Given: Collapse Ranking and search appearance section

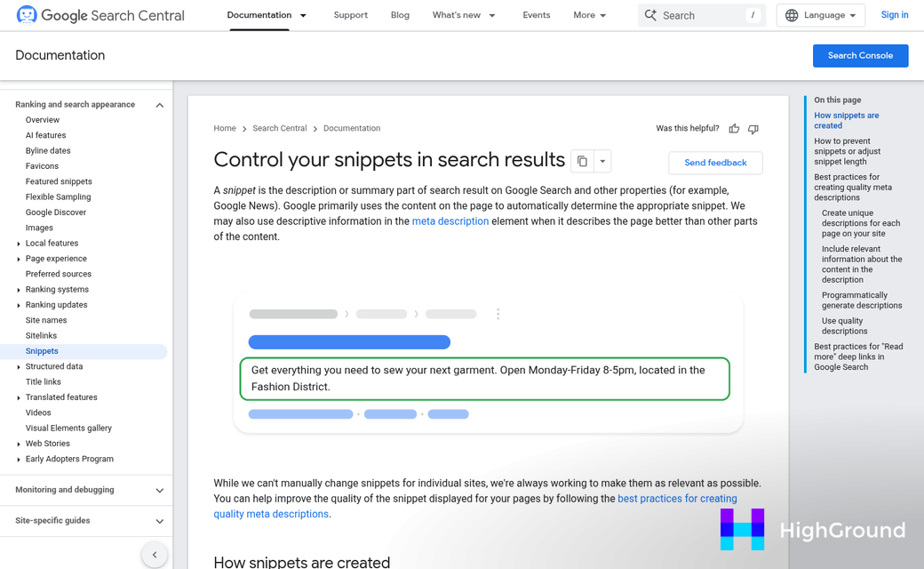Looking at the screenshot, I should click(x=159, y=105).
